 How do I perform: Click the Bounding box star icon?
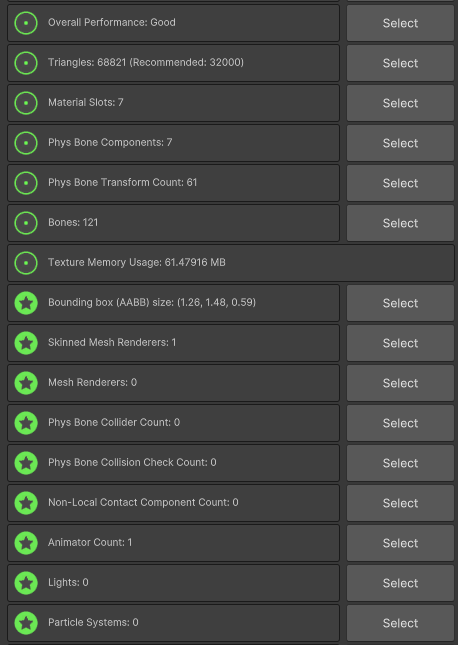(26, 303)
